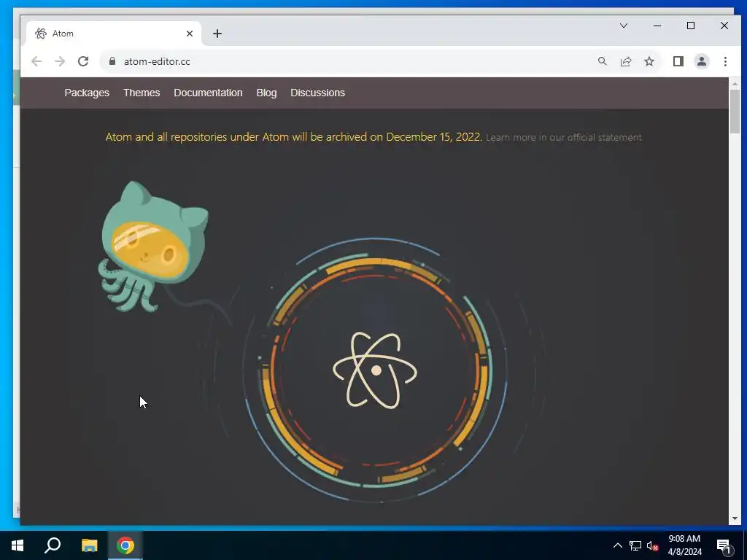Click the Octocat astronaut mascot image
The width and height of the screenshot is (747, 560).
(x=153, y=246)
